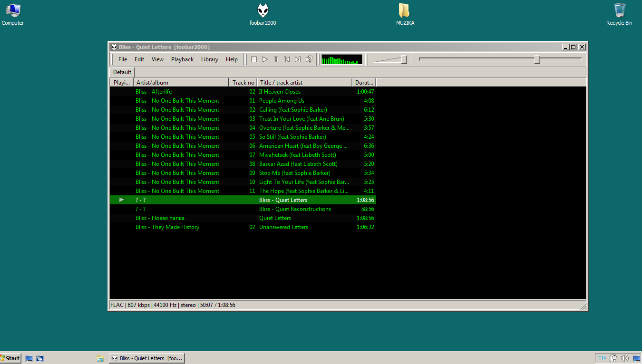Select the track Bascar Azad (feat Lisbeth Scott)
642x364 pixels.
click(243, 164)
